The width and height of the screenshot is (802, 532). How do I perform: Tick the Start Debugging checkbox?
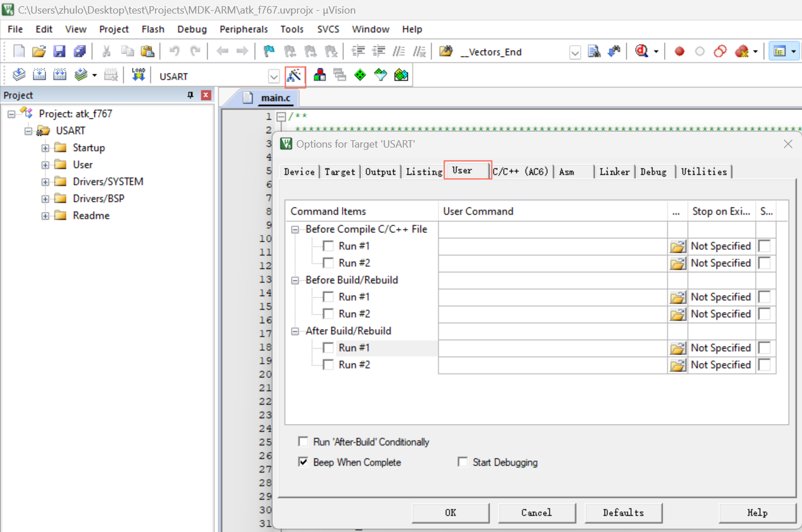tap(463, 462)
